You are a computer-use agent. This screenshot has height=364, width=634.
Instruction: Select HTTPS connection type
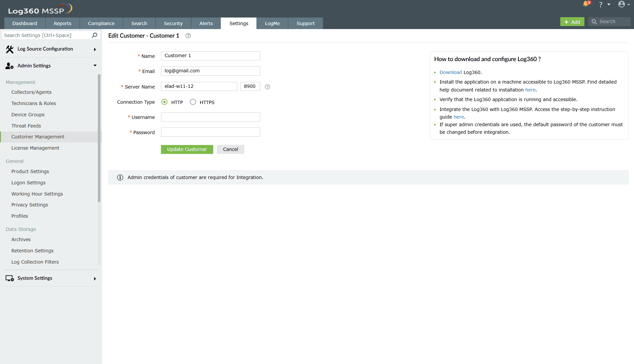(193, 102)
